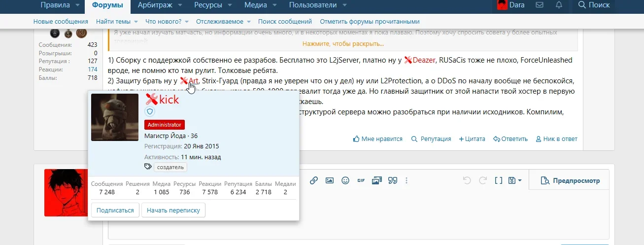Reply to the post with Ответить
This screenshot has width=644, height=245.
pos(510,139)
